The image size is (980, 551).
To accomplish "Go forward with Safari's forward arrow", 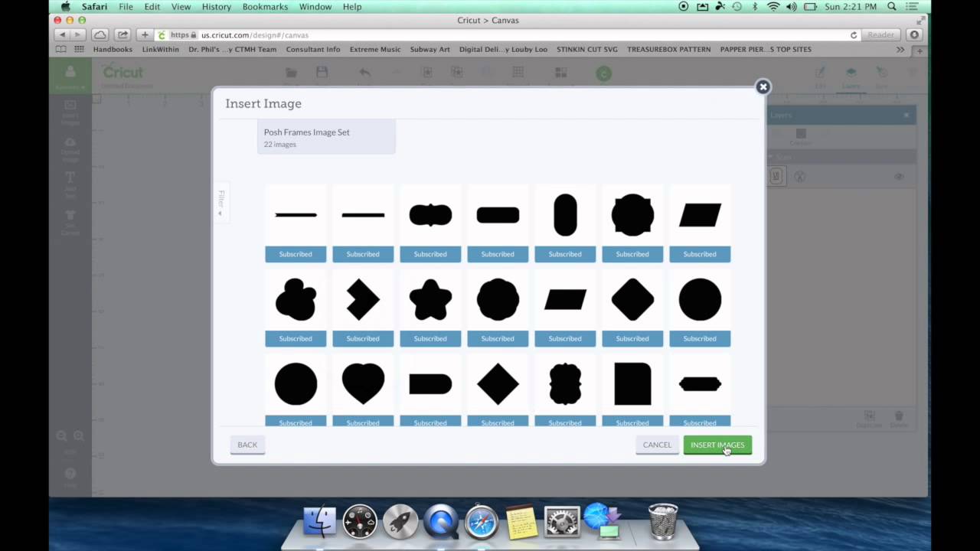I will click(77, 35).
